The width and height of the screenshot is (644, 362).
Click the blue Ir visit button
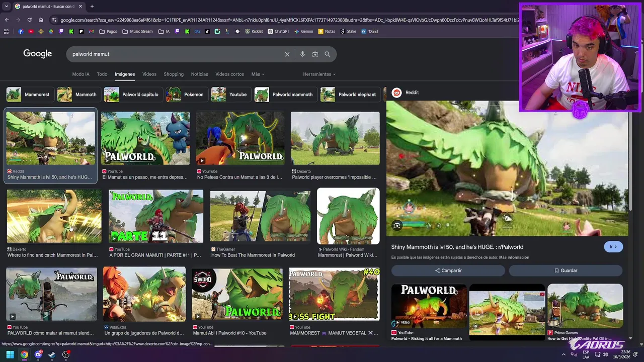(613, 247)
